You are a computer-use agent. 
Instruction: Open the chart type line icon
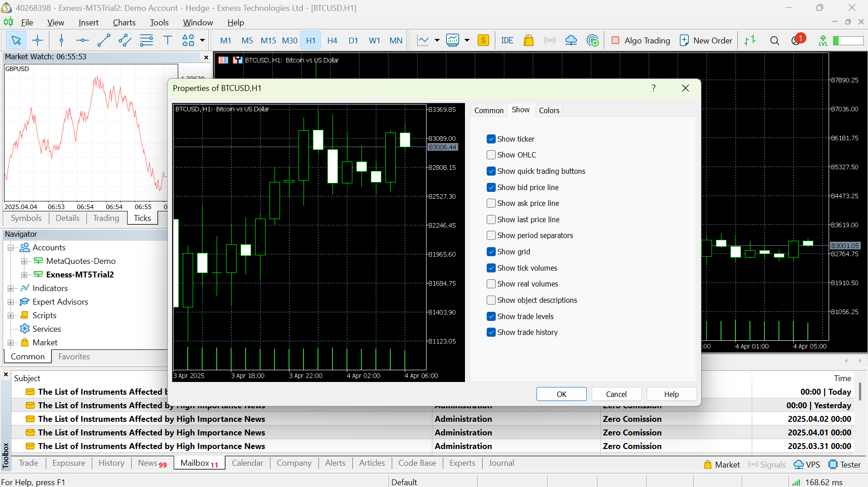(x=423, y=41)
